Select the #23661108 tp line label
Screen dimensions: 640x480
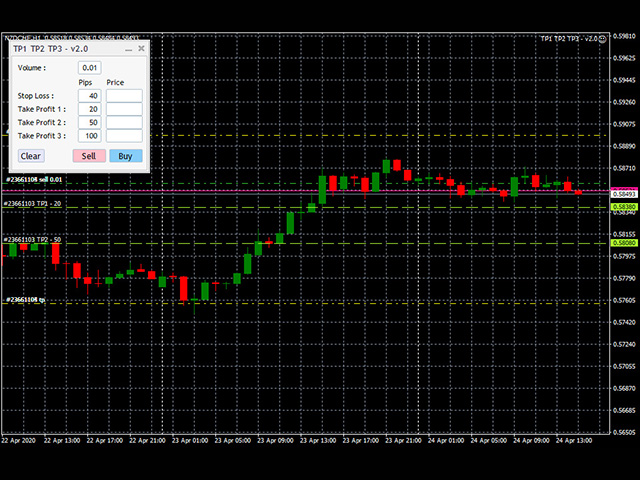coord(26,300)
